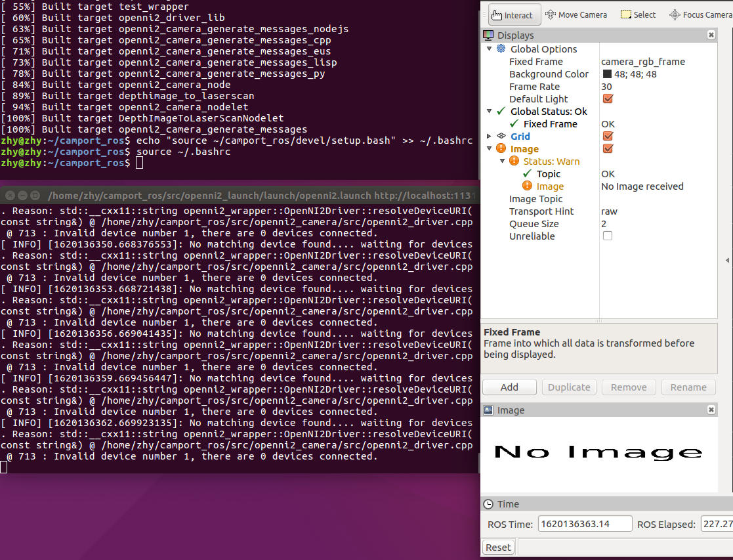Image resolution: width=733 pixels, height=560 pixels.
Task: Click the Background Color swatch
Action: pyautogui.click(x=607, y=74)
